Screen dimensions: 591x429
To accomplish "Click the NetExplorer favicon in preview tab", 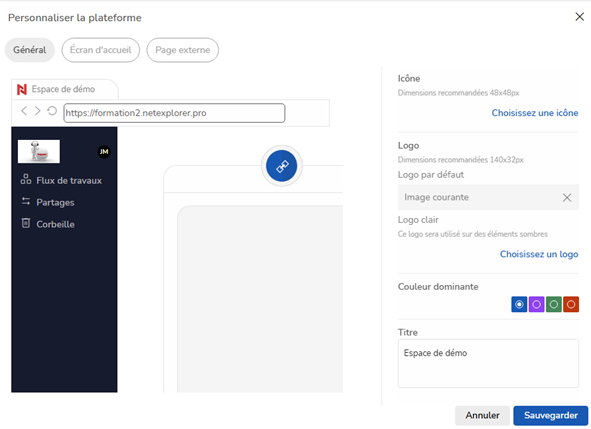I will coord(22,89).
